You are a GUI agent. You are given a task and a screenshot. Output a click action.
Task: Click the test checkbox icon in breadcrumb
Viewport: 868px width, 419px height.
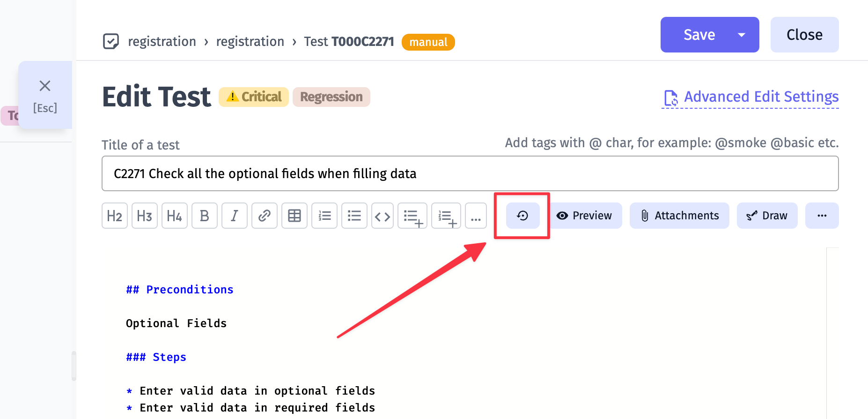pyautogui.click(x=111, y=41)
